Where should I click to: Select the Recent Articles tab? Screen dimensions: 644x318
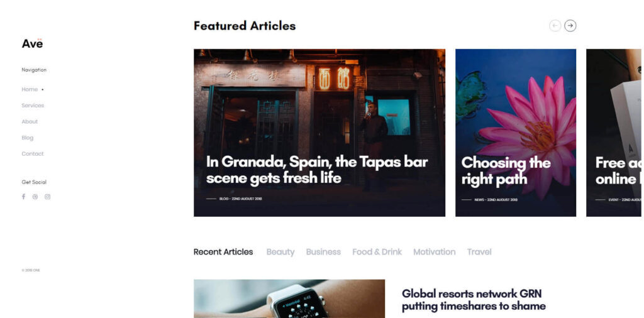223,252
